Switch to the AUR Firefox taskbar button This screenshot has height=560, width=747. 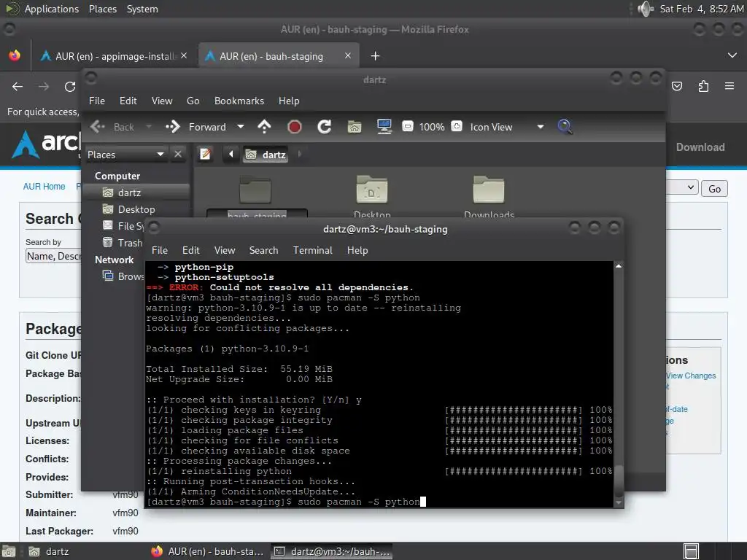(208, 552)
